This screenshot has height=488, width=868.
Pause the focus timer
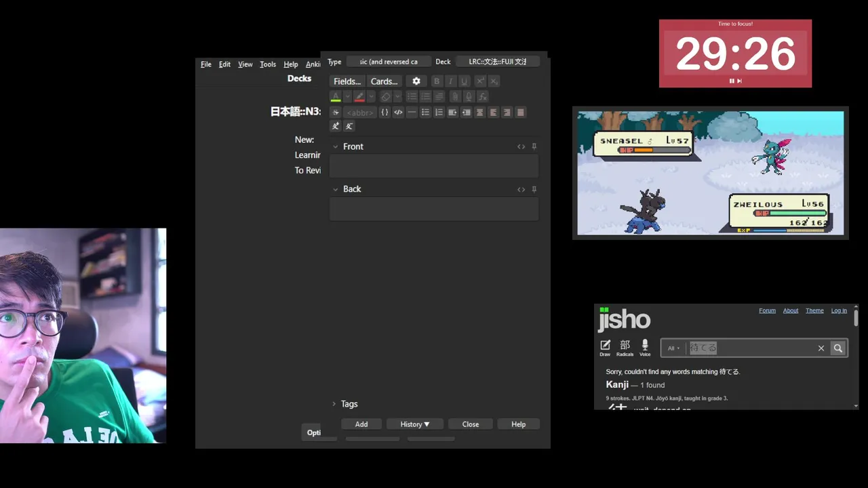732,81
